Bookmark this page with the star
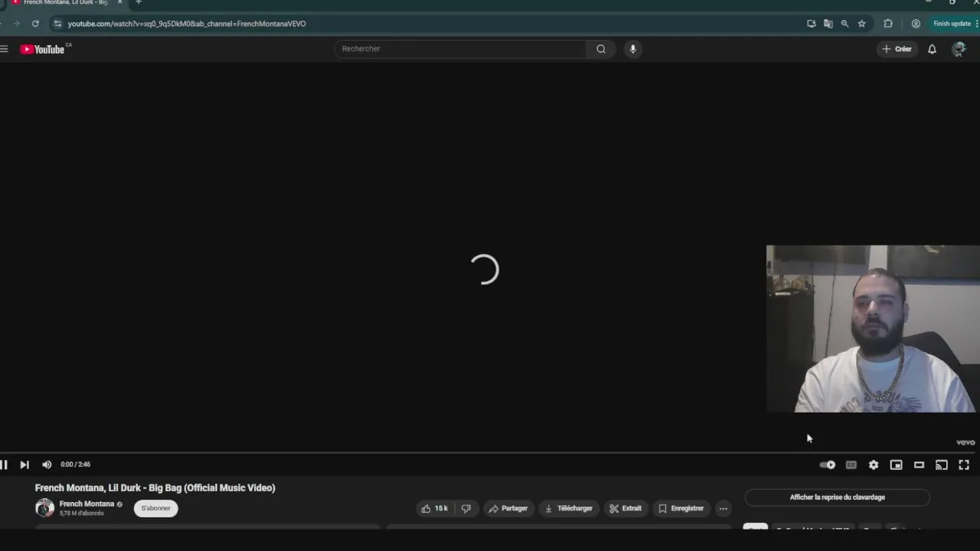The image size is (980, 551). click(x=861, y=24)
